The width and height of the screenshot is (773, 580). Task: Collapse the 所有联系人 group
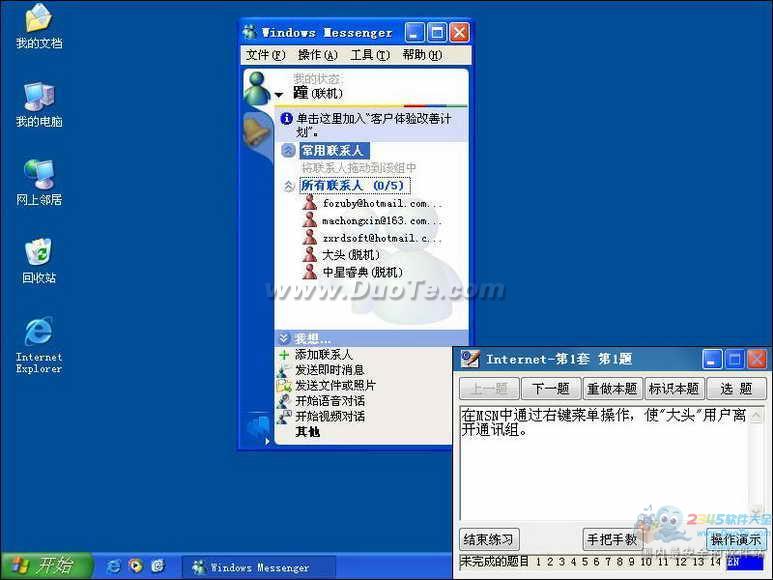288,186
